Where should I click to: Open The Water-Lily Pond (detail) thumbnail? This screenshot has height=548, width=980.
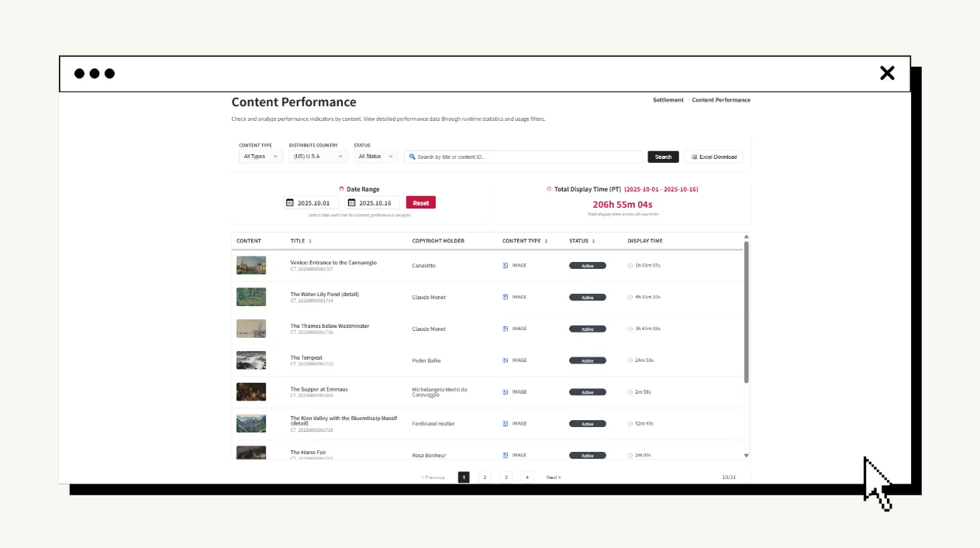[251, 297]
